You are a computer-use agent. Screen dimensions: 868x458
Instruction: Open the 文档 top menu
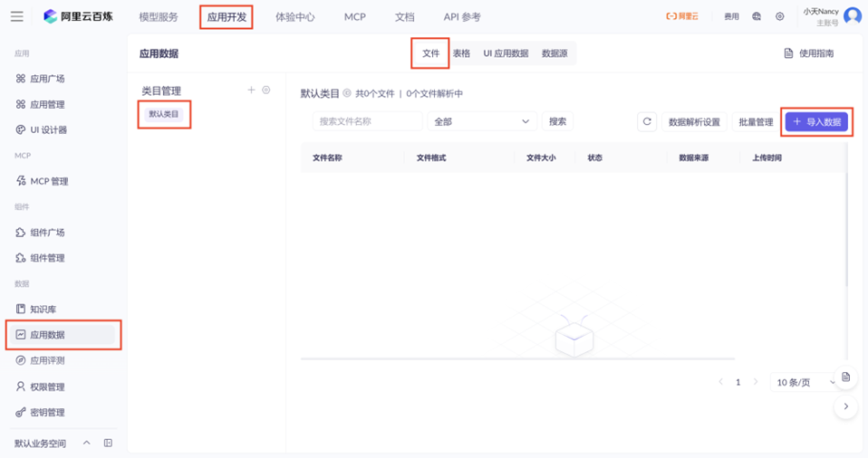405,17
